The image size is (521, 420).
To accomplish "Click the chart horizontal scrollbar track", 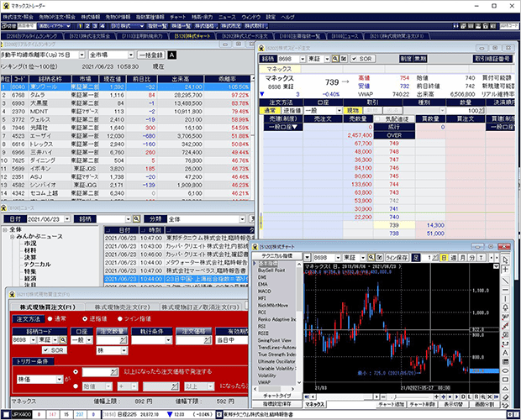I will [x=344, y=396].
